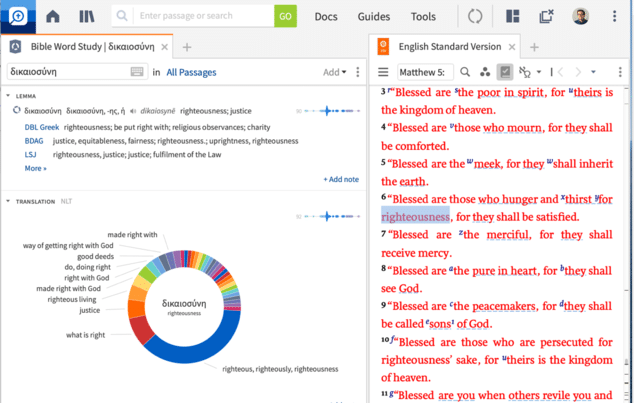Click the NLT translation label

(x=66, y=201)
